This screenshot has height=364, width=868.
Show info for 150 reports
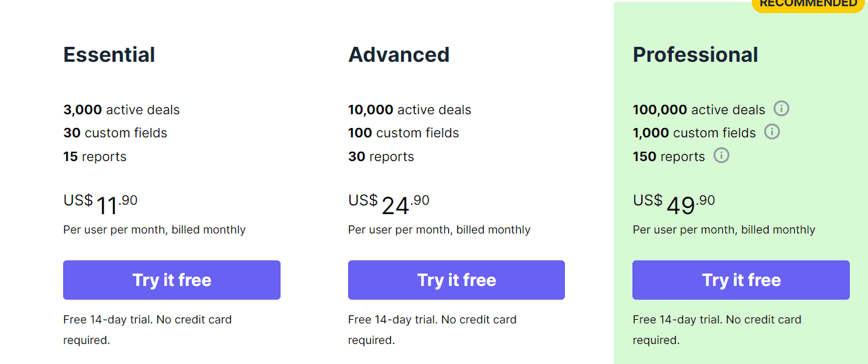pos(721,155)
